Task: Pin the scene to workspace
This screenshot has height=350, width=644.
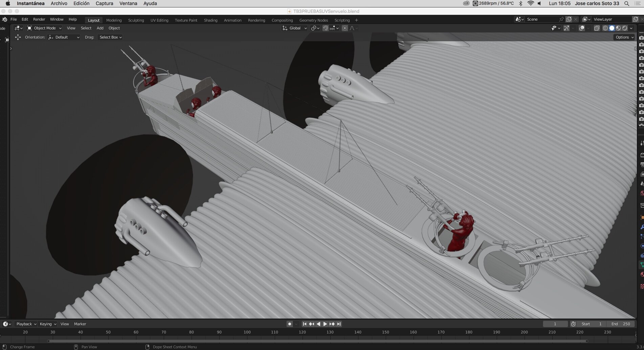Action: [x=561, y=19]
